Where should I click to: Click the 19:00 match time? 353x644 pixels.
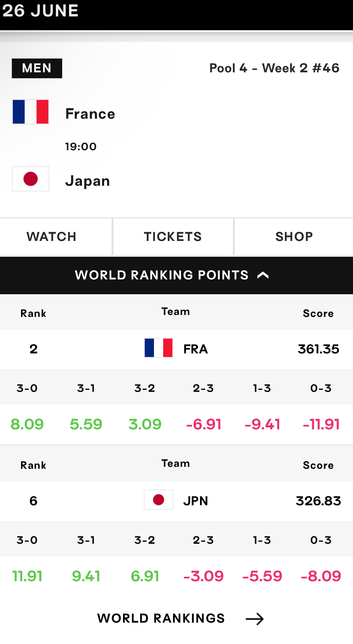click(81, 147)
